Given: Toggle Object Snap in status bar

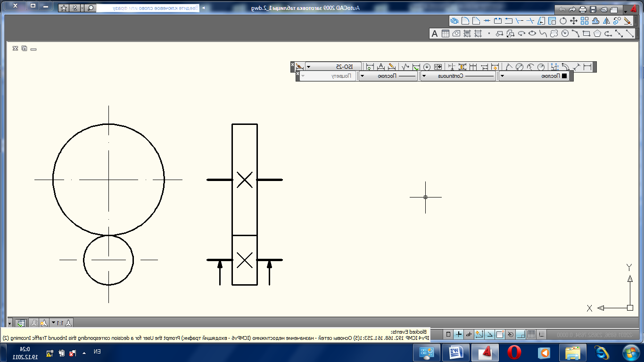Looking at the screenshot, I should (x=500, y=334).
